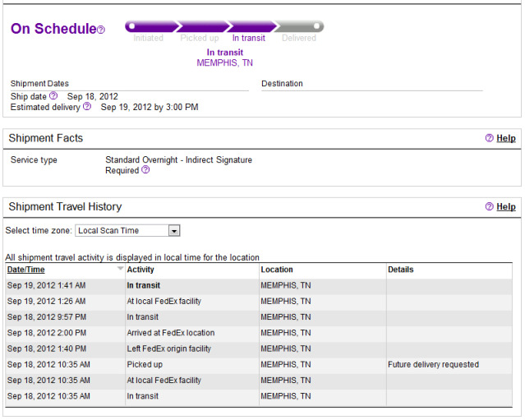Click question mark icon in Shipment Travel History header
The width and height of the screenshot is (525, 420).
coord(489,207)
